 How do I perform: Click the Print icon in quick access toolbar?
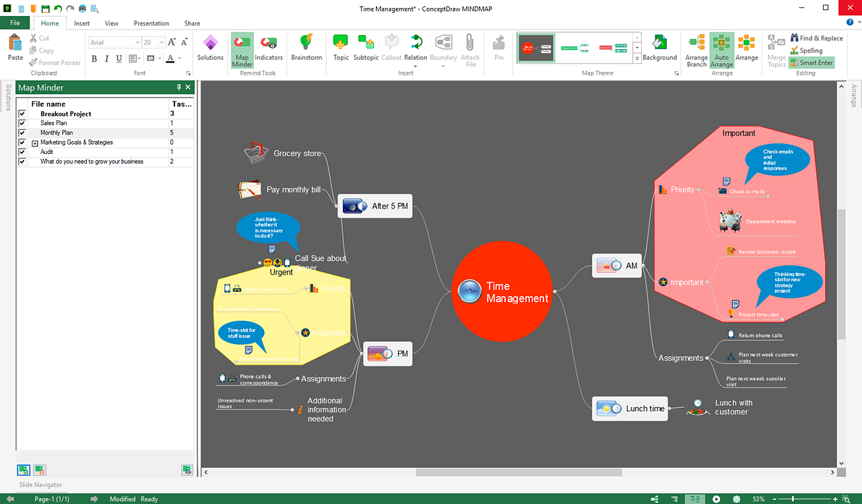click(x=82, y=8)
